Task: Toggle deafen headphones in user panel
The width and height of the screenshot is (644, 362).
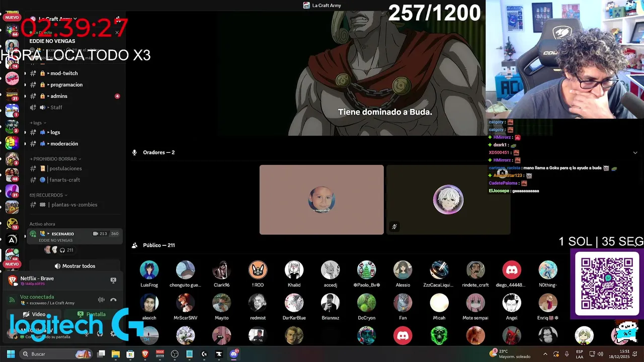Action: pyautogui.click(x=100, y=333)
